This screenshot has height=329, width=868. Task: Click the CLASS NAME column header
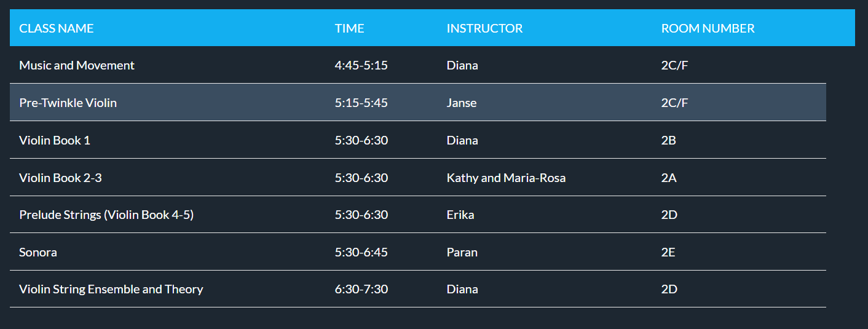point(57,28)
